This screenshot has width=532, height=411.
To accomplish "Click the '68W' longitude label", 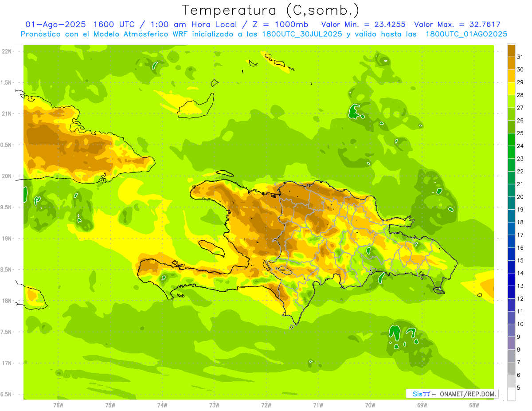I will coord(474,405).
